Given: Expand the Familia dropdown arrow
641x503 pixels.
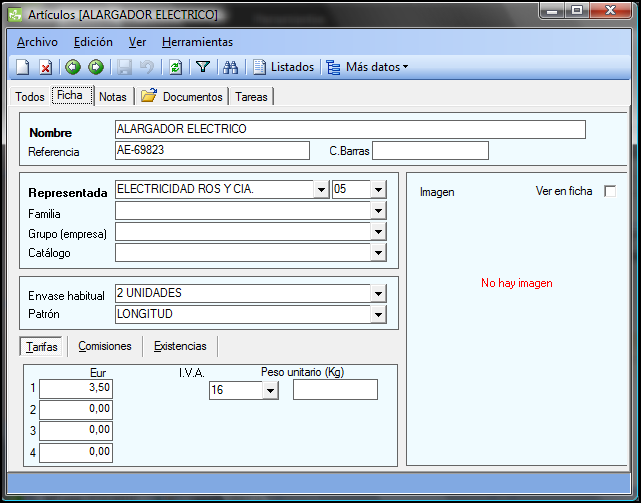Looking at the screenshot, I should 379,211.
